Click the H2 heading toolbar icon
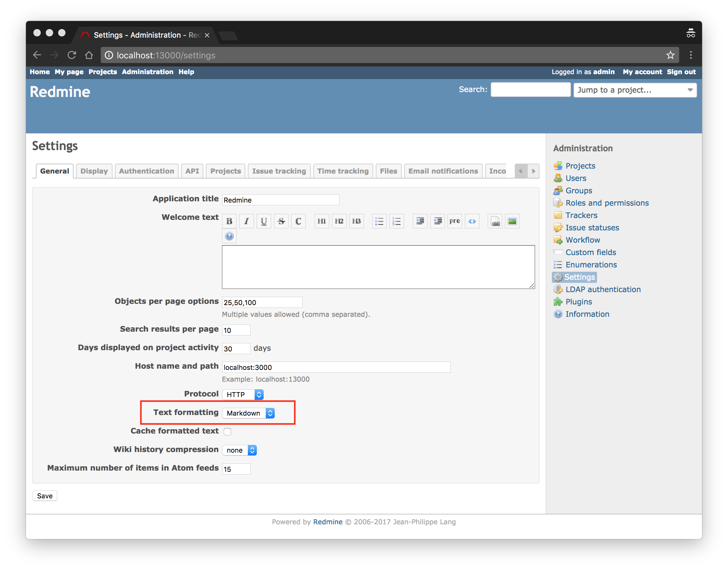728x570 pixels. [x=339, y=221]
